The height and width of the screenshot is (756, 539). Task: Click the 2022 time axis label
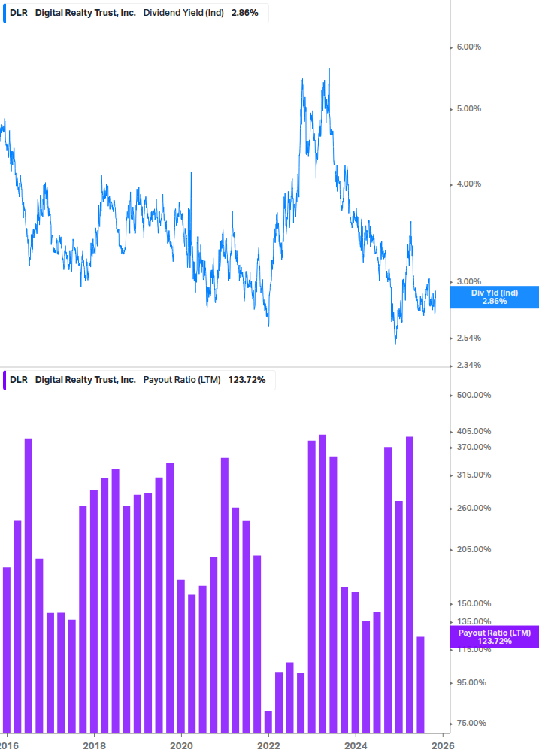268,746
